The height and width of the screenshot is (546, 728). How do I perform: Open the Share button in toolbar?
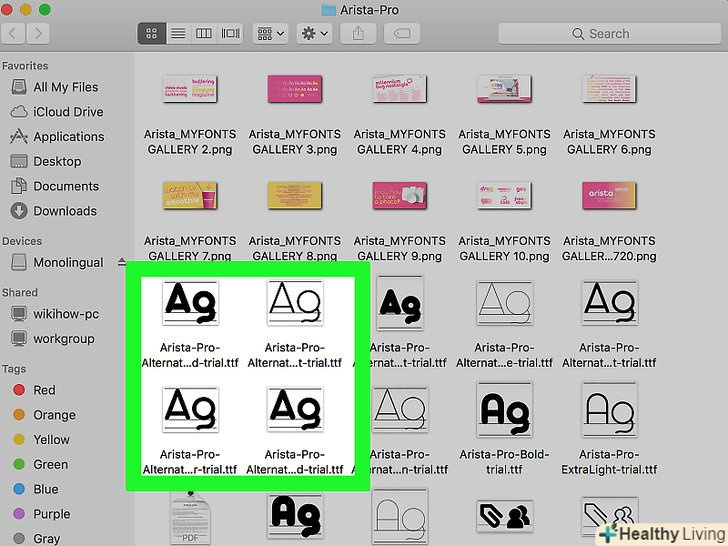coord(357,33)
